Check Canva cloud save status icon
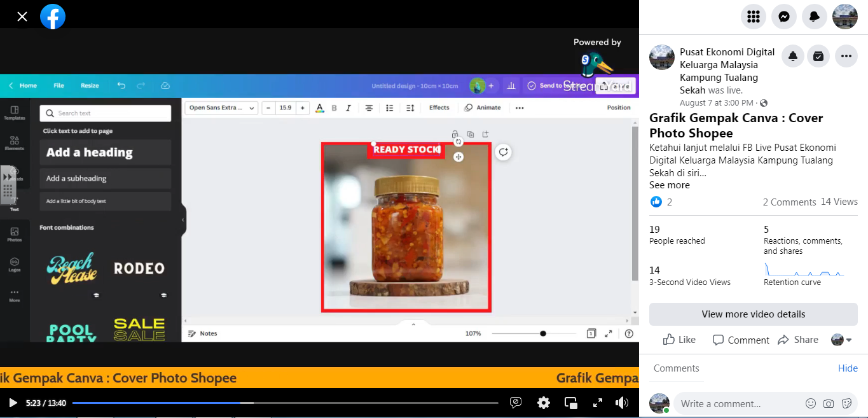 pyautogui.click(x=165, y=85)
